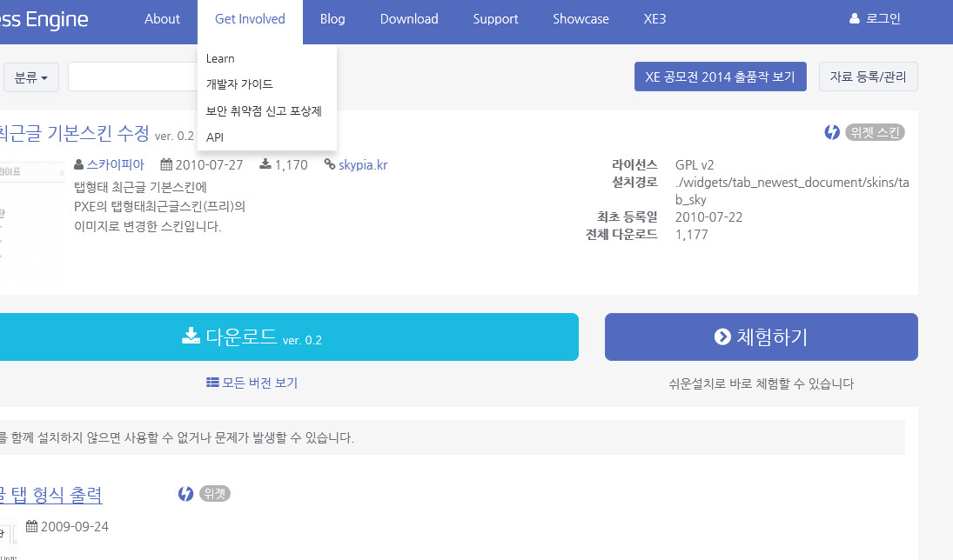Viewport: 953px width, 560px height.
Task: Click the 자료 등록/관리 button
Action: [868, 77]
